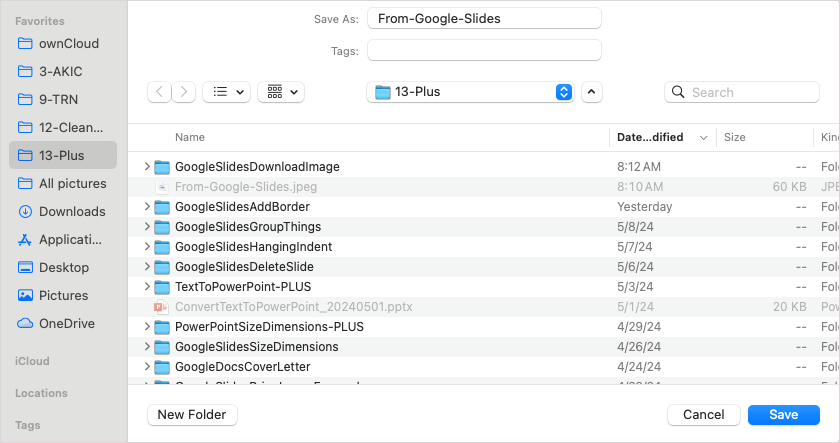Screen dimensions: 840x443
Task: Click the Downloads arrow icon in the sidebar
Action: point(25,211)
